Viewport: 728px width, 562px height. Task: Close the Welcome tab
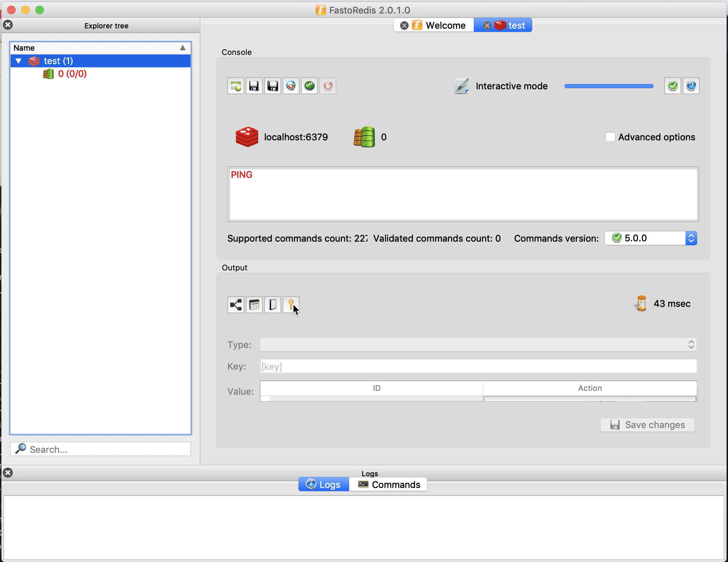[404, 26]
